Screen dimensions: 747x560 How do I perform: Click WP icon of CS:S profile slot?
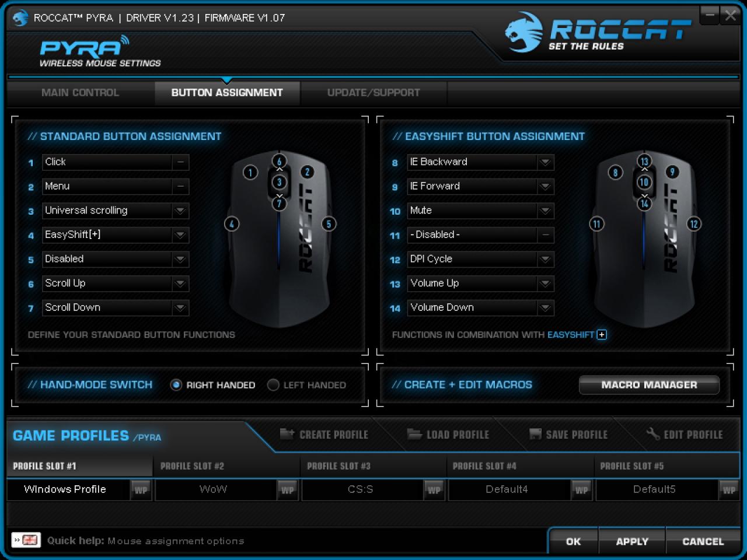coord(434,490)
